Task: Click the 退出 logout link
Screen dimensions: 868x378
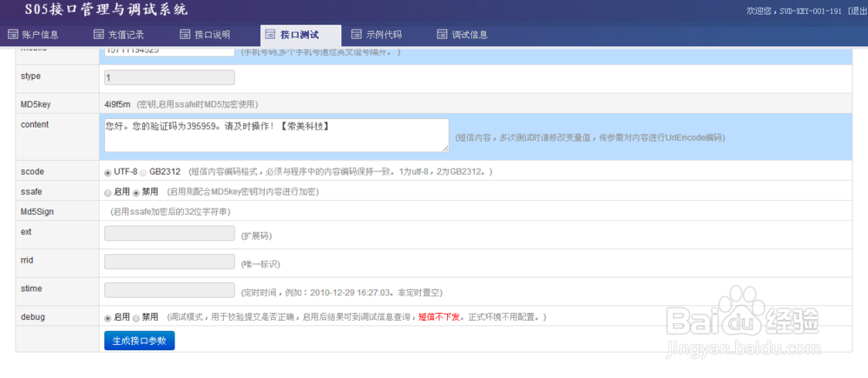Action: [x=859, y=11]
